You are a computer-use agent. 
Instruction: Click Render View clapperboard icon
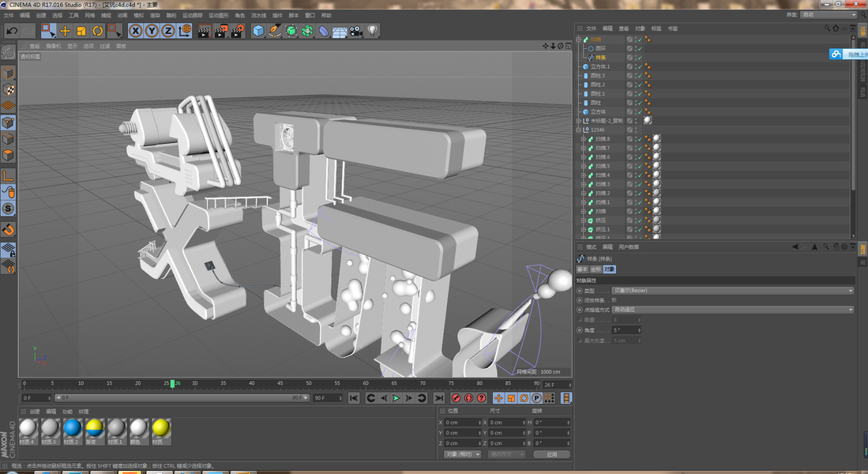click(x=205, y=31)
